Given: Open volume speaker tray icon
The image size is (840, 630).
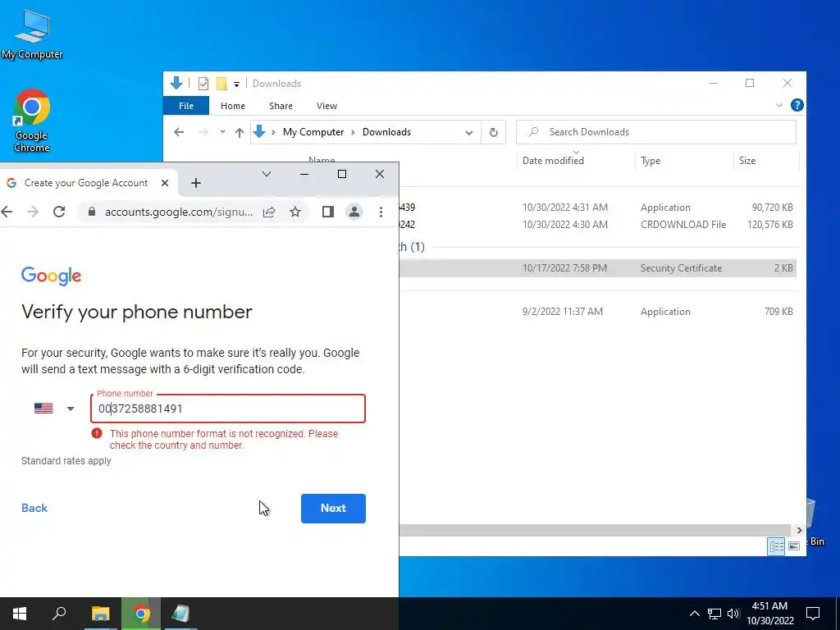Looking at the screenshot, I should 733,614.
